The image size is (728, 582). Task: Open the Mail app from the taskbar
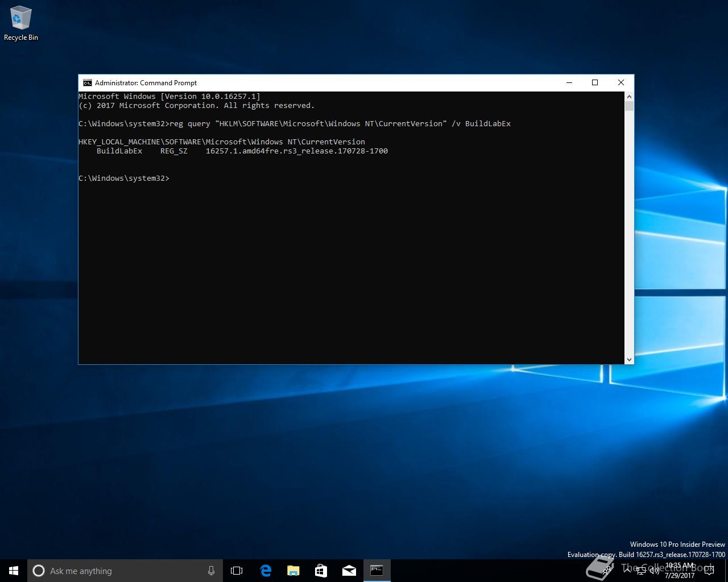click(349, 571)
